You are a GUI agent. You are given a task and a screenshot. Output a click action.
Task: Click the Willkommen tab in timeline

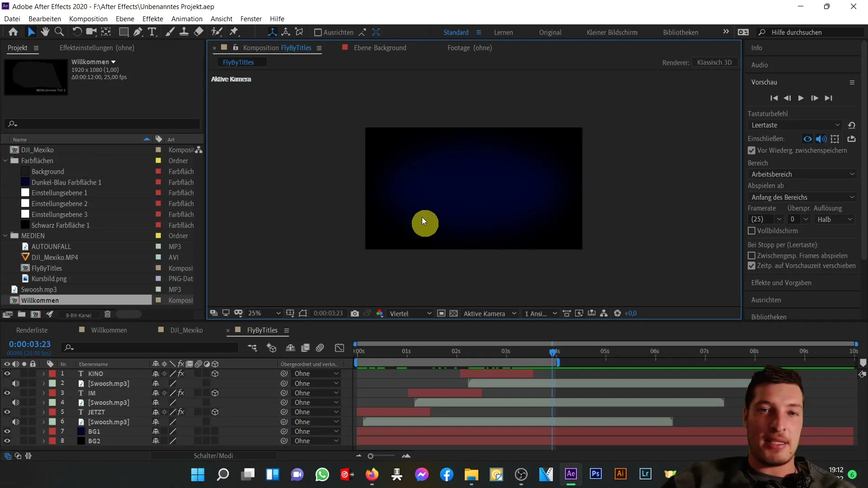pyautogui.click(x=109, y=330)
